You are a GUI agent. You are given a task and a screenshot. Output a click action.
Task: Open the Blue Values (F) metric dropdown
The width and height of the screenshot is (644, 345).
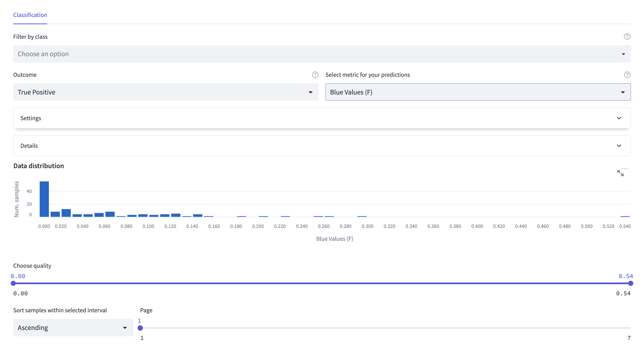478,92
